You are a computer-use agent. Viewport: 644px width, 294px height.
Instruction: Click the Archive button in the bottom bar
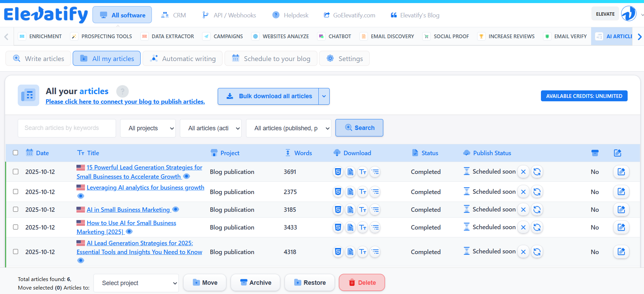255,283
